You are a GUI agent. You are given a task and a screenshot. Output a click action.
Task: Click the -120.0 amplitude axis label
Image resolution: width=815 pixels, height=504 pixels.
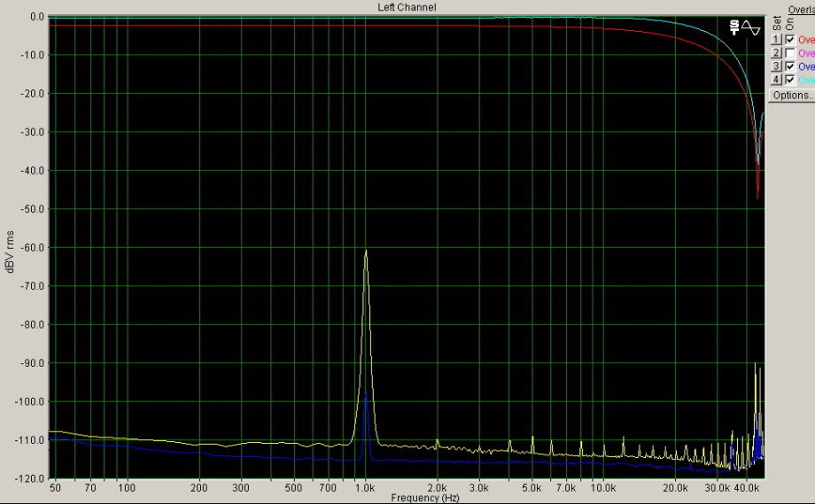point(31,478)
